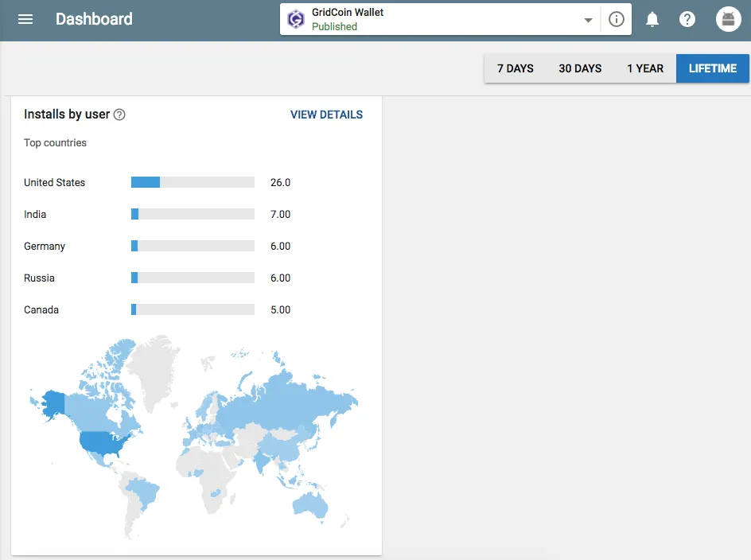This screenshot has height=560, width=751.
Task: Select the 7 DAYS time range
Action: click(x=515, y=68)
